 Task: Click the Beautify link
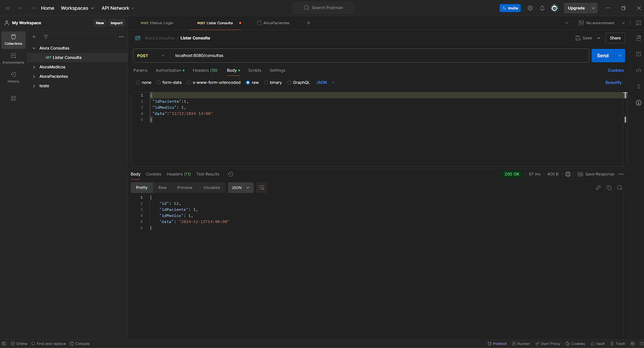613,83
